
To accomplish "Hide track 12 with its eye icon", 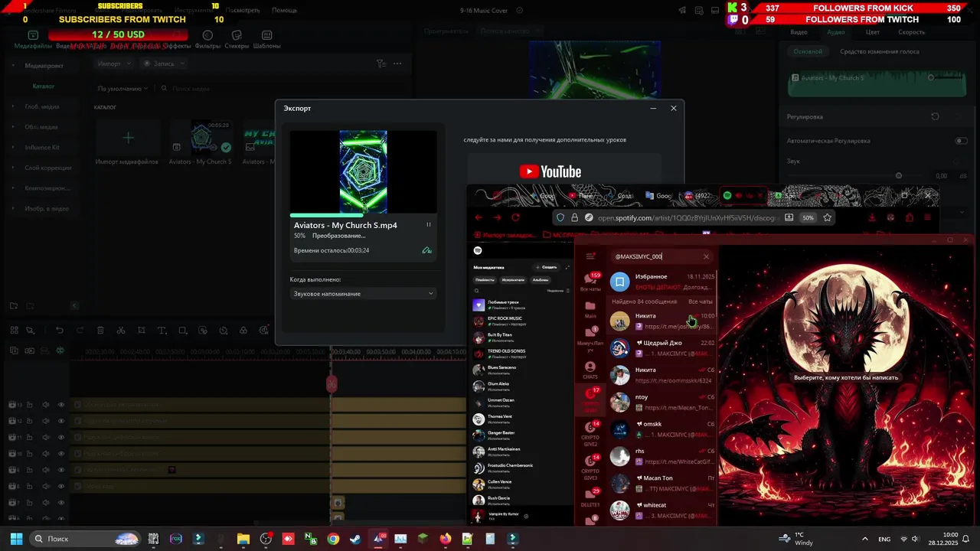I will (61, 421).
